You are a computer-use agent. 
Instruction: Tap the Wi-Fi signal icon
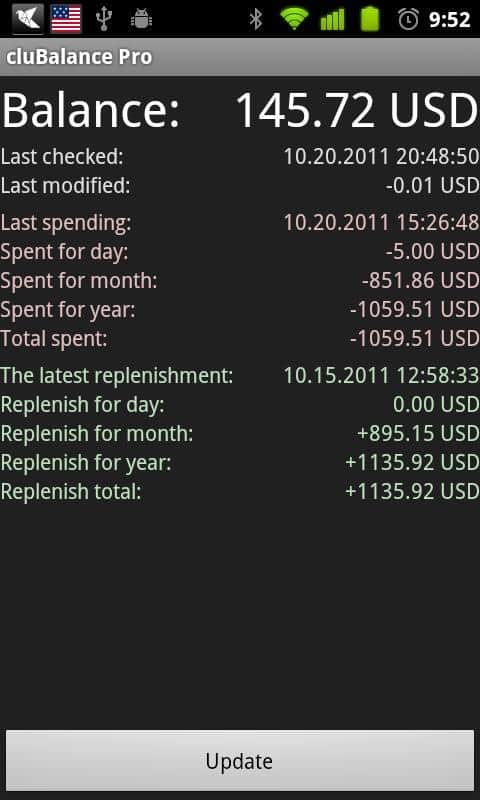pos(294,19)
